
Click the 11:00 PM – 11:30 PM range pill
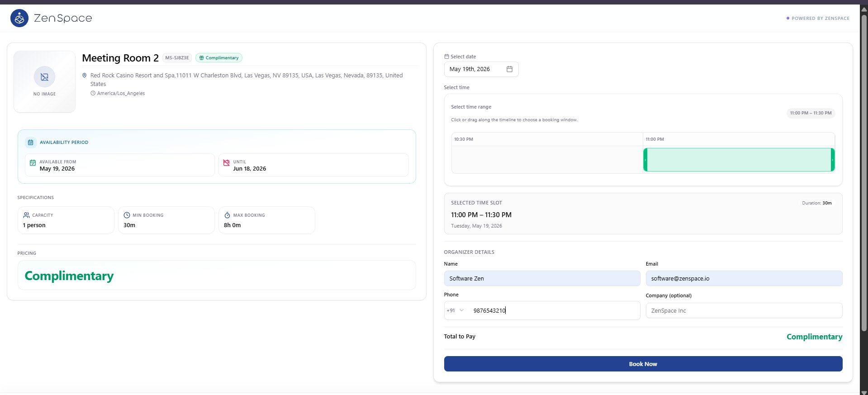[x=811, y=113]
